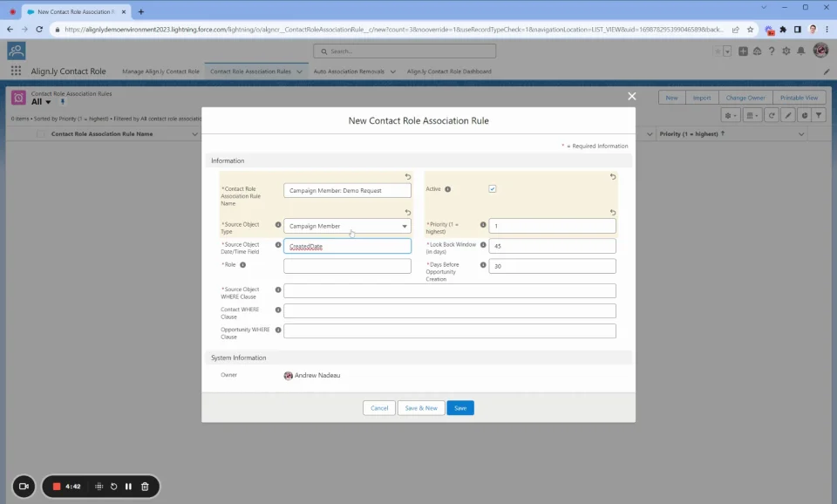Pin the All list view
837x504 pixels.
62,101
